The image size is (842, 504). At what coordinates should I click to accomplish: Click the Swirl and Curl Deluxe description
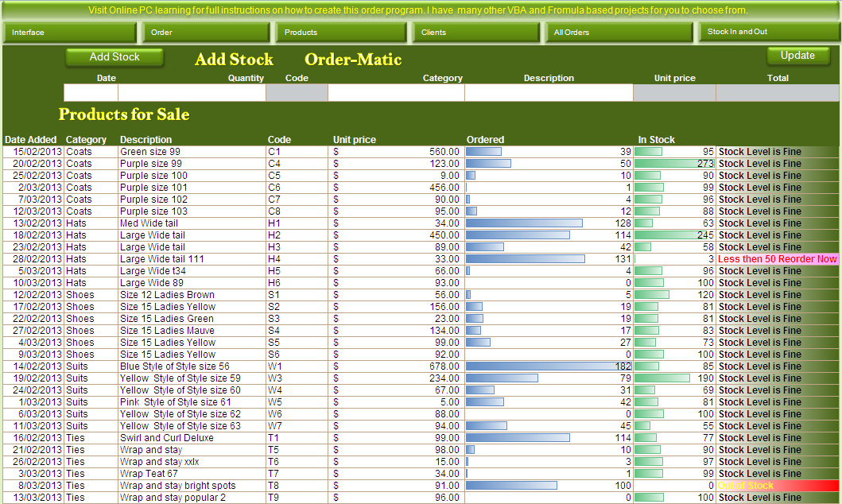[x=167, y=438]
